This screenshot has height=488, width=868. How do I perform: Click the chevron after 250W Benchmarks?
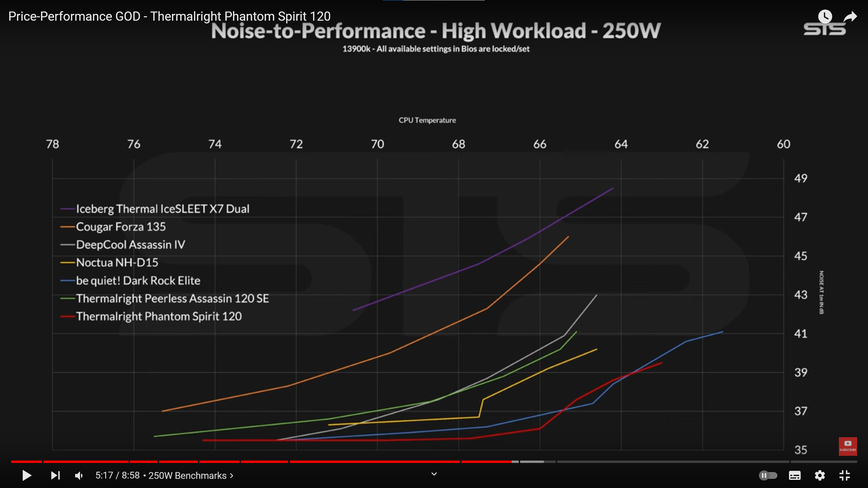(232, 475)
